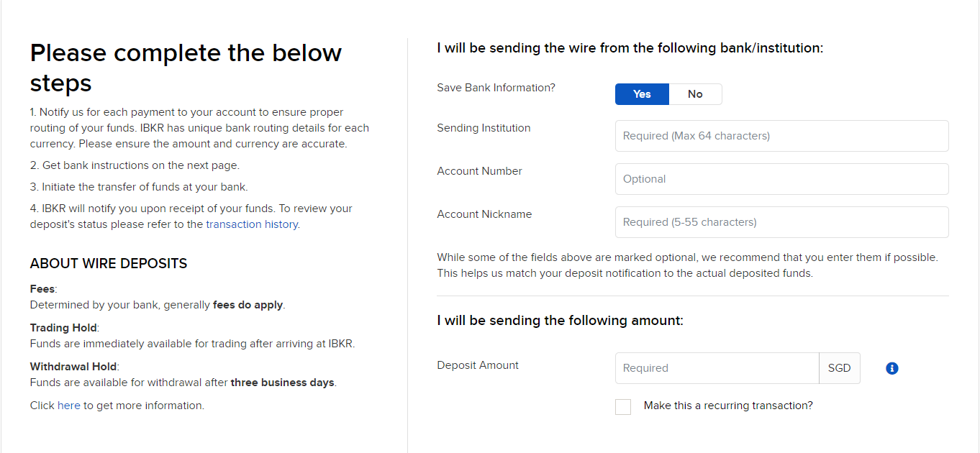Select the Account Nickname text box
This screenshot has height=453, width=980.
tap(781, 222)
